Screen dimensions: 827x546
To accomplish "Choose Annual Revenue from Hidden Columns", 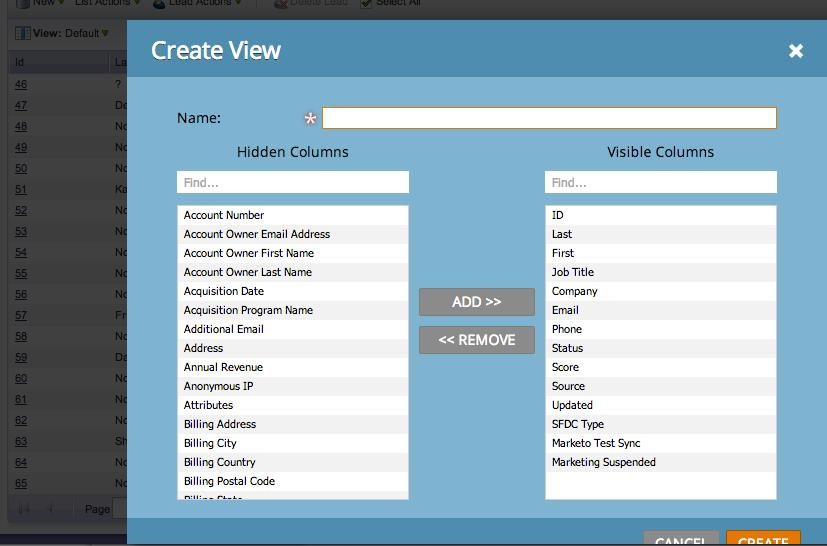I will click(293, 367).
